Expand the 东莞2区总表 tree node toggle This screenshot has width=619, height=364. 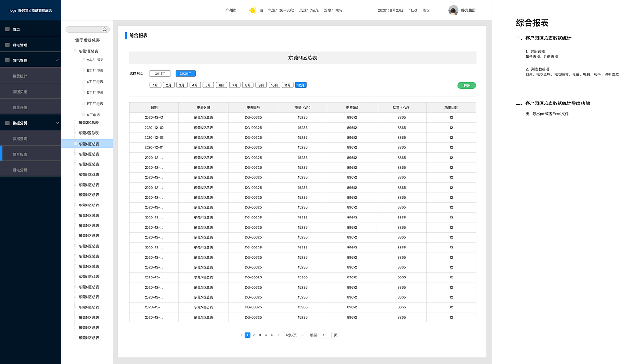pos(75,123)
